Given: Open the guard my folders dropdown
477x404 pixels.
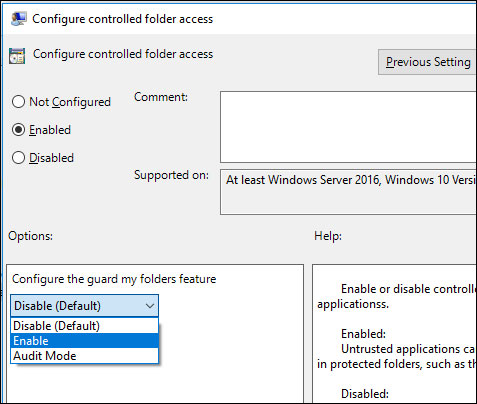Looking at the screenshot, I should coord(85,306).
